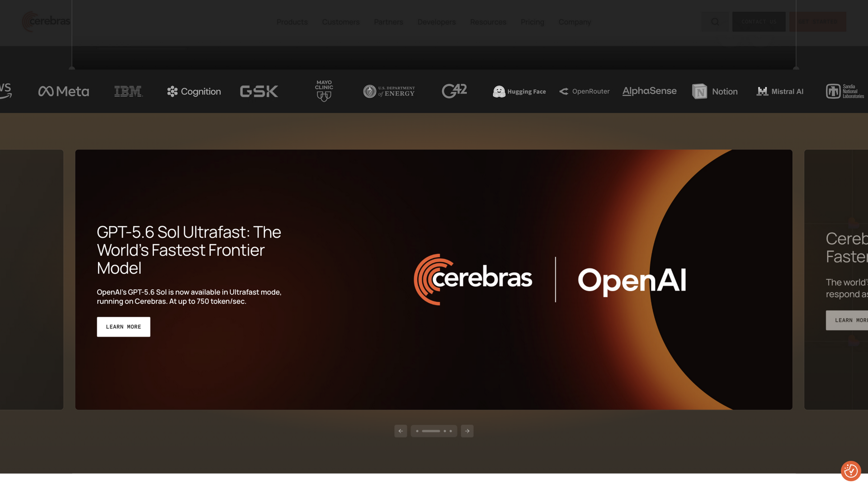Click the Contact Us button
Image resolution: width=868 pixels, height=488 pixels.
click(759, 22)
